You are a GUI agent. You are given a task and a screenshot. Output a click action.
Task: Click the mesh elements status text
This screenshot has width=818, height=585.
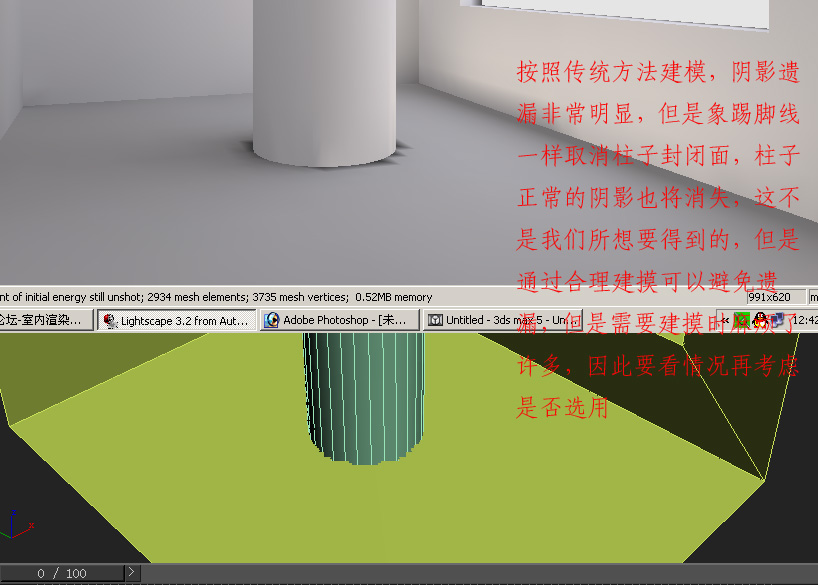tap(196, 297)
